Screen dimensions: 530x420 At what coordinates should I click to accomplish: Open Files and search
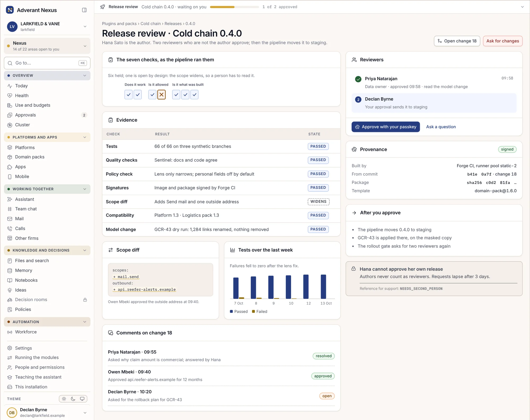tap(47, 261)
